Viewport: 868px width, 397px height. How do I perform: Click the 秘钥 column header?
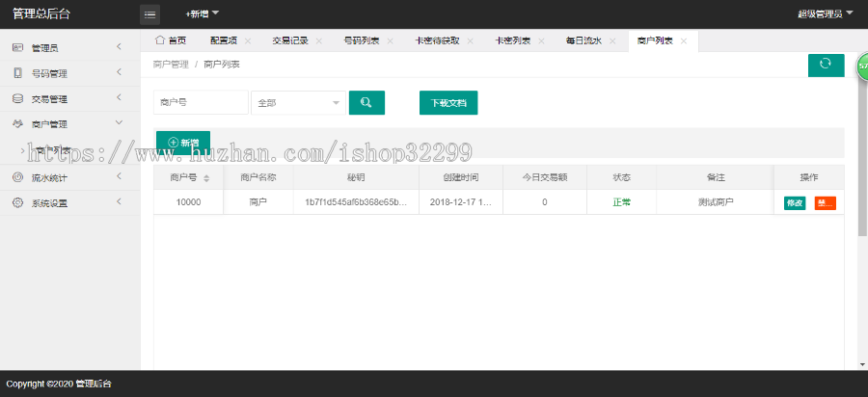pos(356,178)
